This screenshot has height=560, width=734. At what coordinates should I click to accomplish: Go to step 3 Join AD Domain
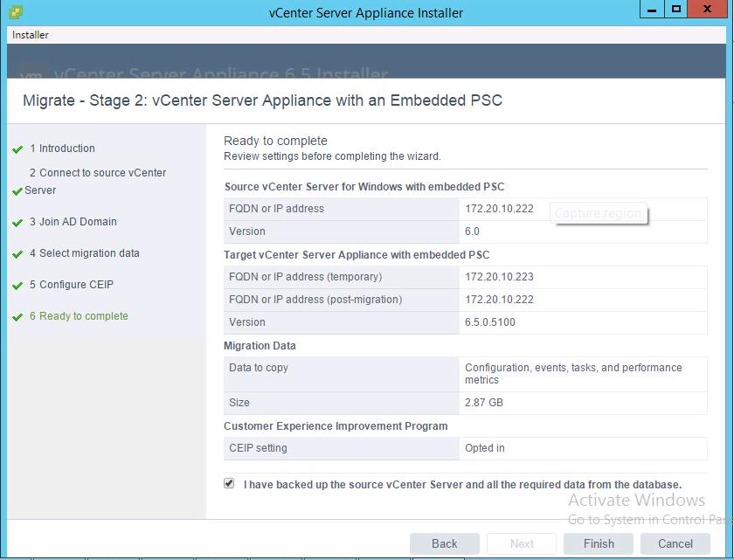[73, 222]
